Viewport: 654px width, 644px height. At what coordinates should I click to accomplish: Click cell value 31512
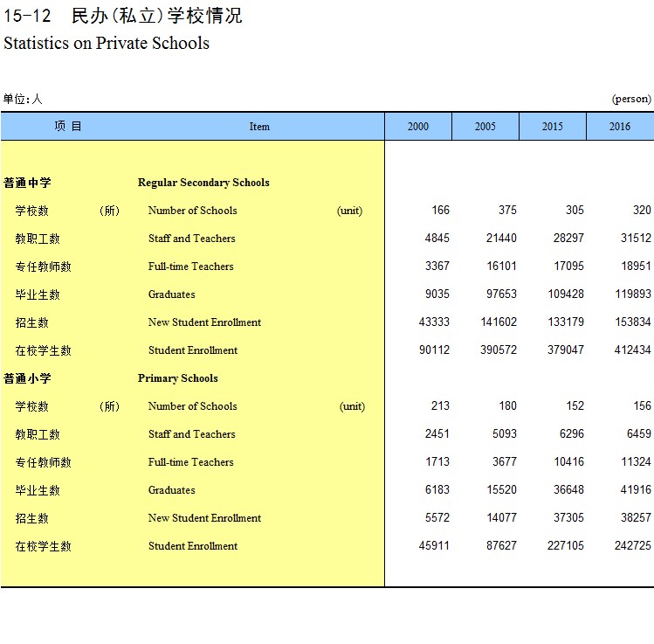point(636,238)
